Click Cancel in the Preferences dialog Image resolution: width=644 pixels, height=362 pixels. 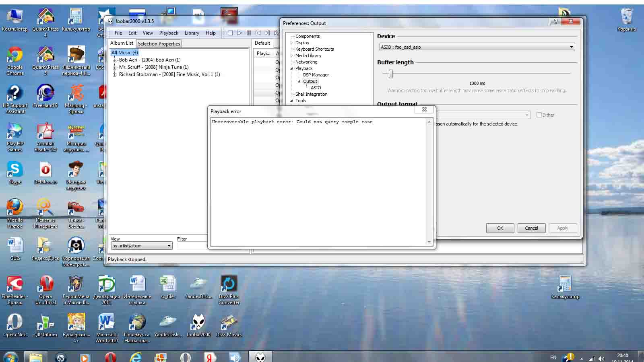point(531,228)
